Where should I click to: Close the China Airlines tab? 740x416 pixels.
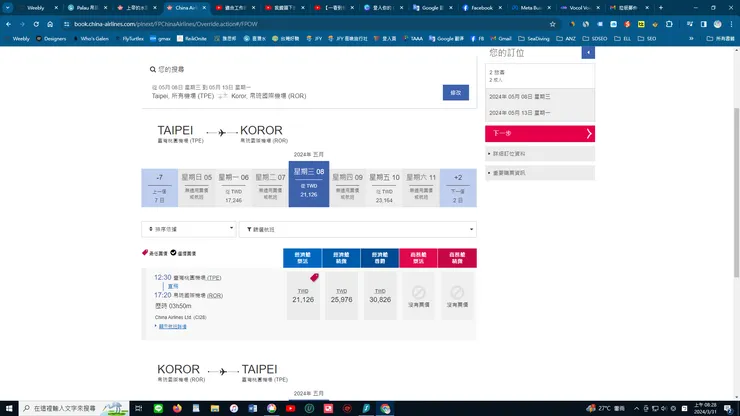(x=204, y=8)
